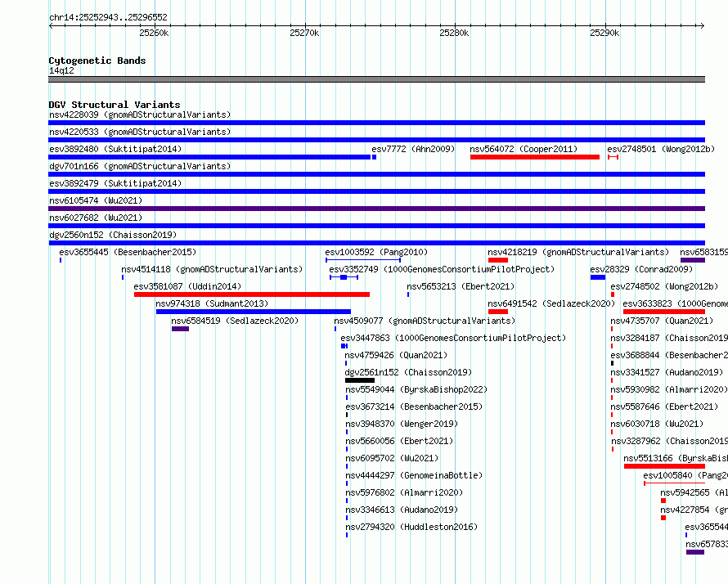Select the black dgv2561n152 variant bar
728x584 pixels.
pos(360,380)
